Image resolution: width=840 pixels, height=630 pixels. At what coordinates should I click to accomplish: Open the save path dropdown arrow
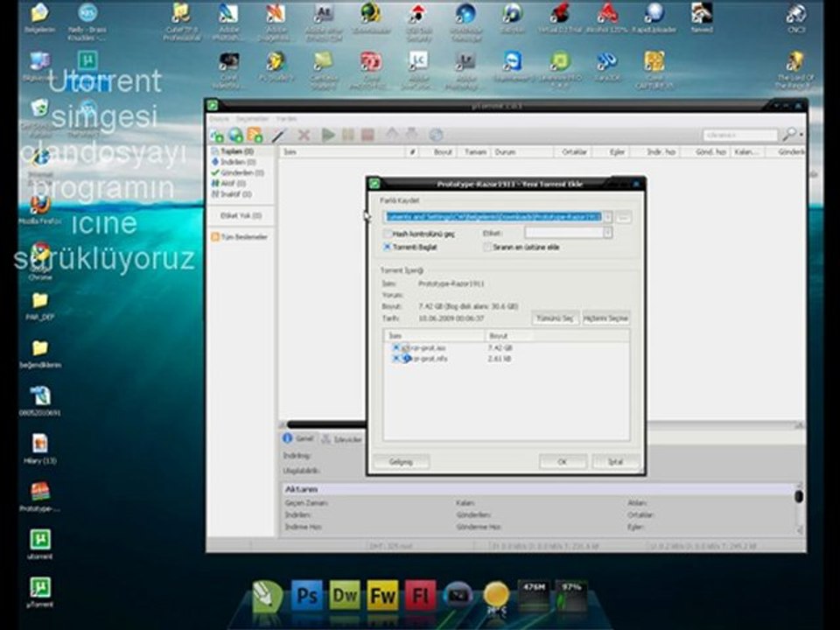[607, 217]
